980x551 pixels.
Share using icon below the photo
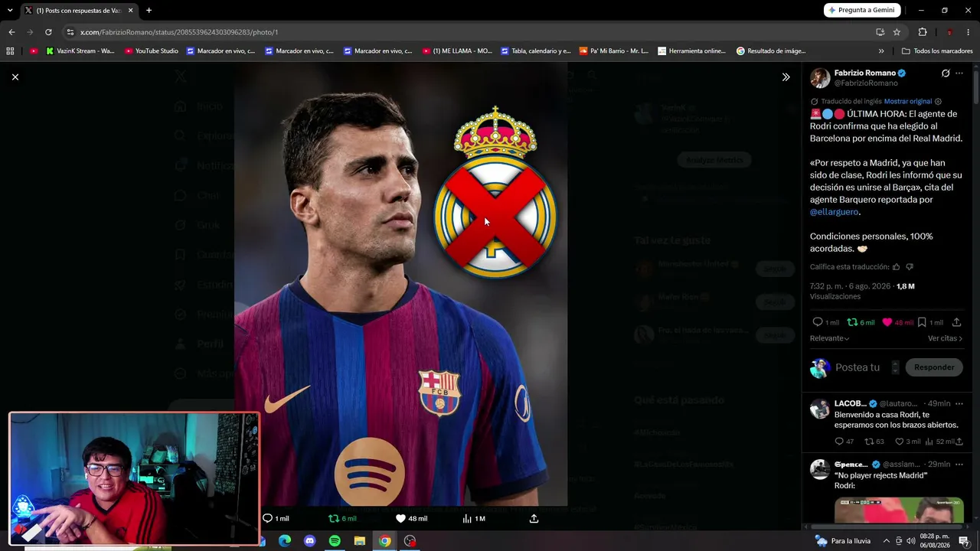(534, 519)
